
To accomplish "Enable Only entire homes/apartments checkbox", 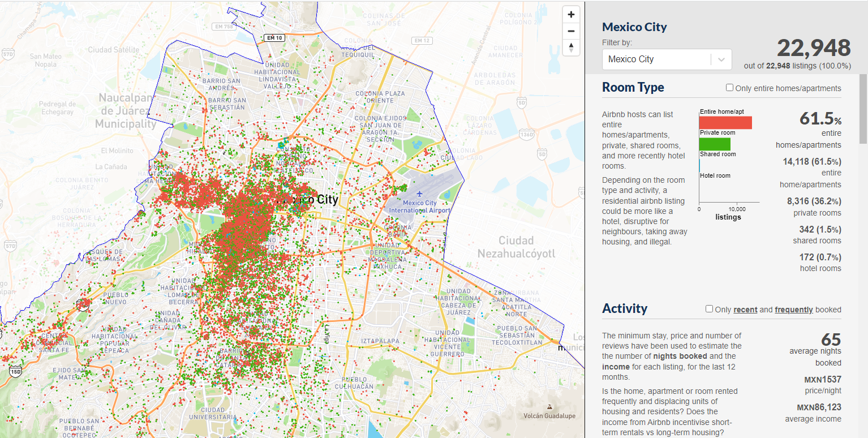I will (x=729, y=88).
